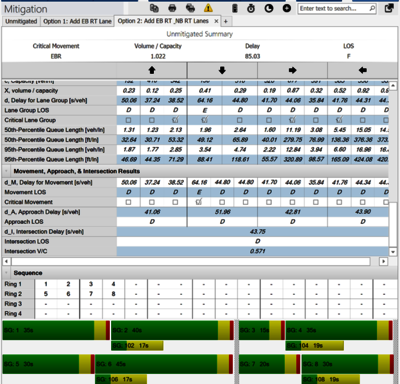This screenshot has height=384, width=400.
Task: Close the Option 2 tab with its X
Action: point(216,21)
